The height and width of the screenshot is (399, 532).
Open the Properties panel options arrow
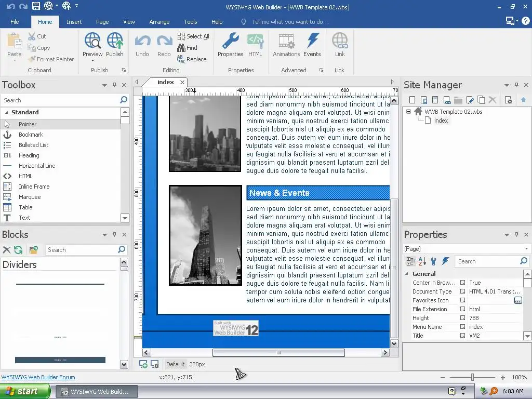point(507,235)
